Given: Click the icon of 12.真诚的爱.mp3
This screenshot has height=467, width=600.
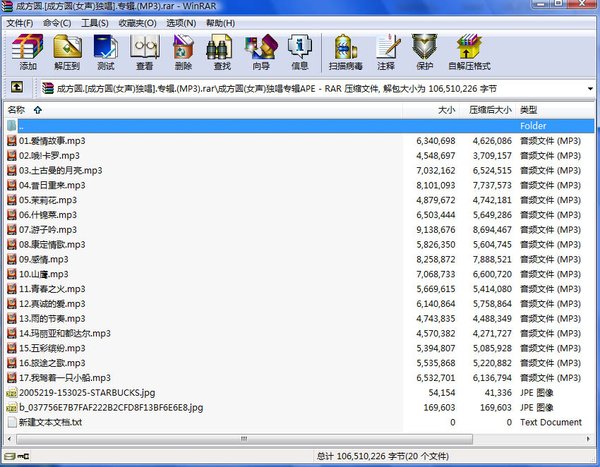Looking at the screenshot, I should click(12, 304).
